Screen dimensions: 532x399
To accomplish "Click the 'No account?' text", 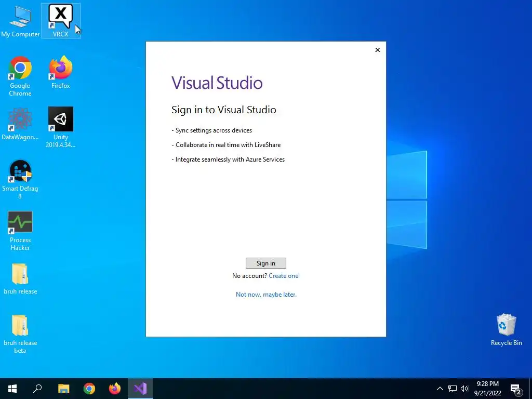I will 250,276.
